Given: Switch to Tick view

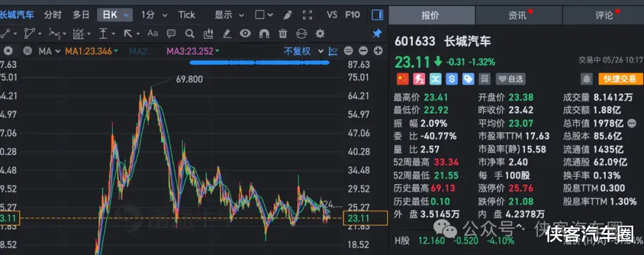Looking at the screenshot, I should (x=187, y=15).
